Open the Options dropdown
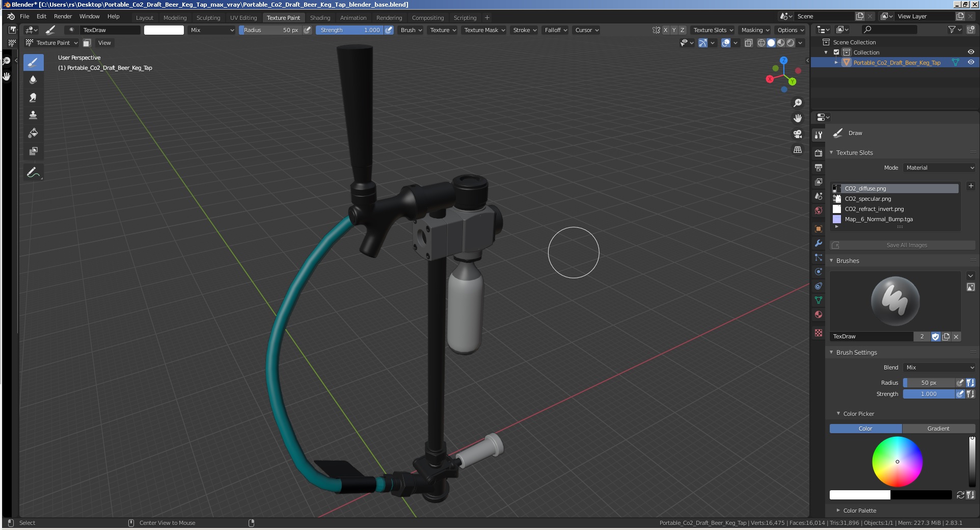The height and width of the screenshot is (530, 980). point(791,30)
